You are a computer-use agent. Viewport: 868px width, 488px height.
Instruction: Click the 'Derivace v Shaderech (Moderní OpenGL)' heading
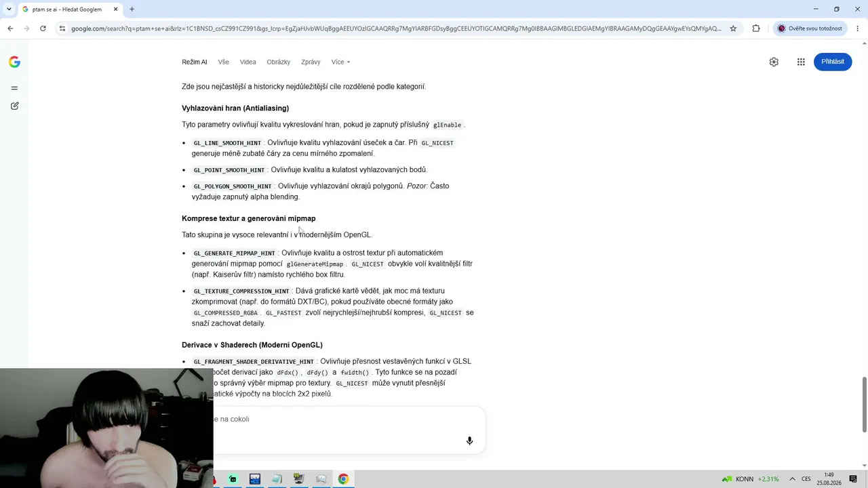point(252,345)
